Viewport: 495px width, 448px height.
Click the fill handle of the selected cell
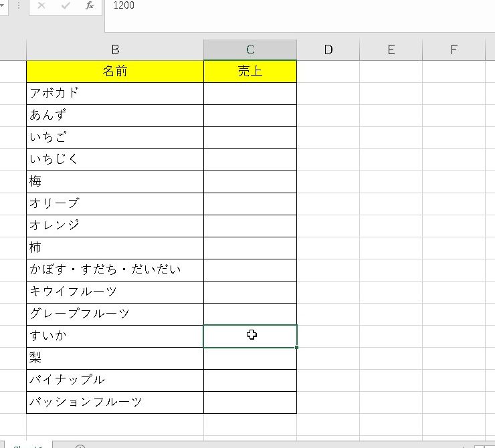296,347
